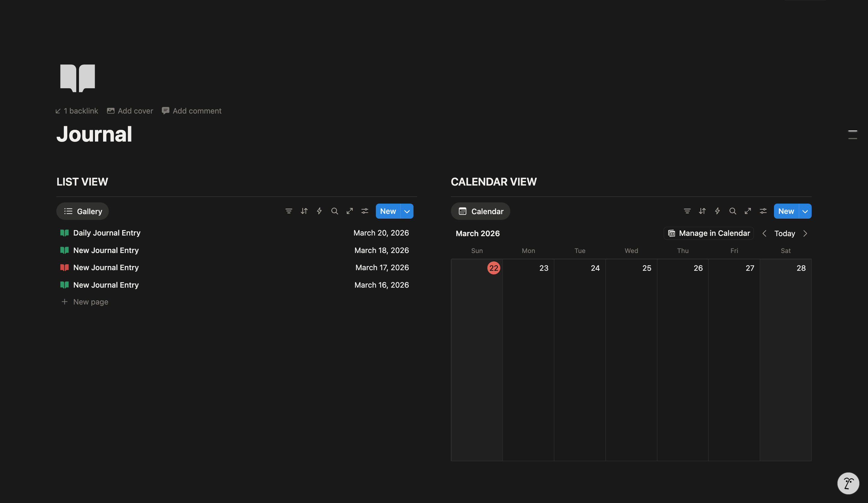868x503 pixels.
Task: Select the Calendar view tab
Action: [x=480, y=211]
